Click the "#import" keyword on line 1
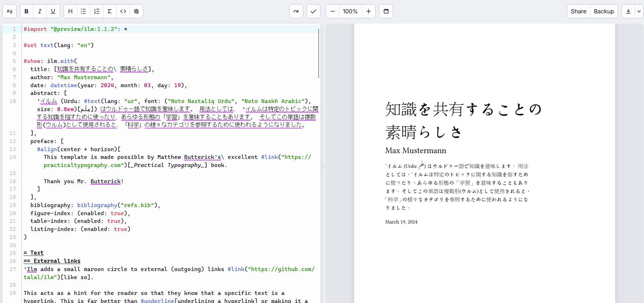Viewport: 644px width, 303px height. [x=35, y=29]
